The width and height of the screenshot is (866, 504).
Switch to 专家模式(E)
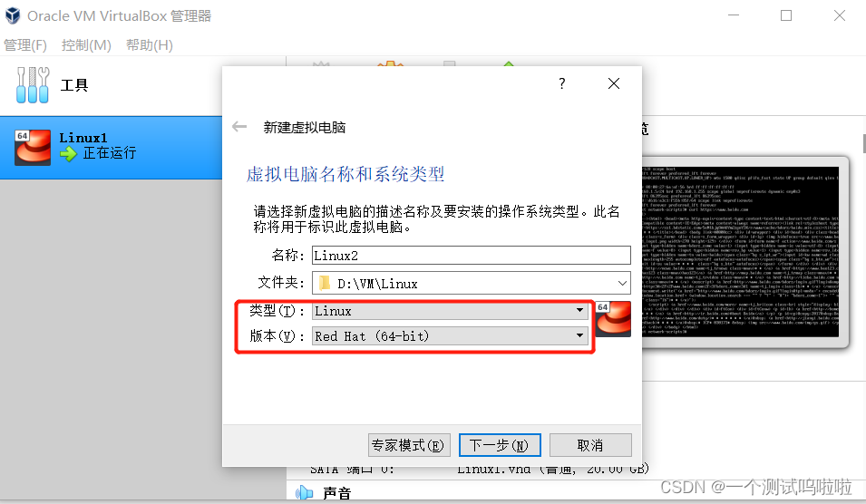[409, 445]
